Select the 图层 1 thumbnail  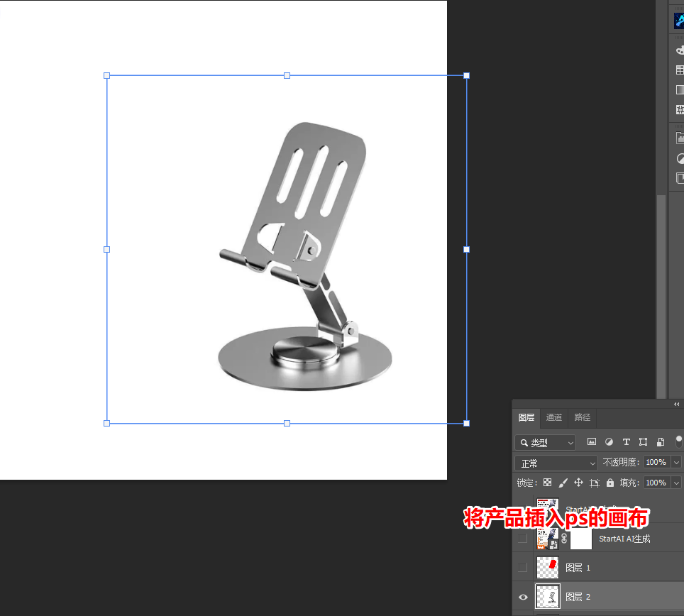click(548, 567)
